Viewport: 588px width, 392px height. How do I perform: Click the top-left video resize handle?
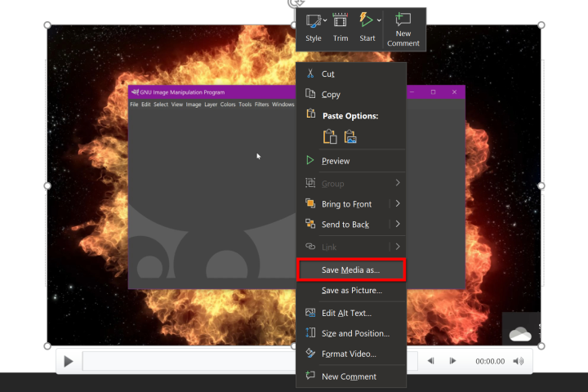[x=47, y=25]
